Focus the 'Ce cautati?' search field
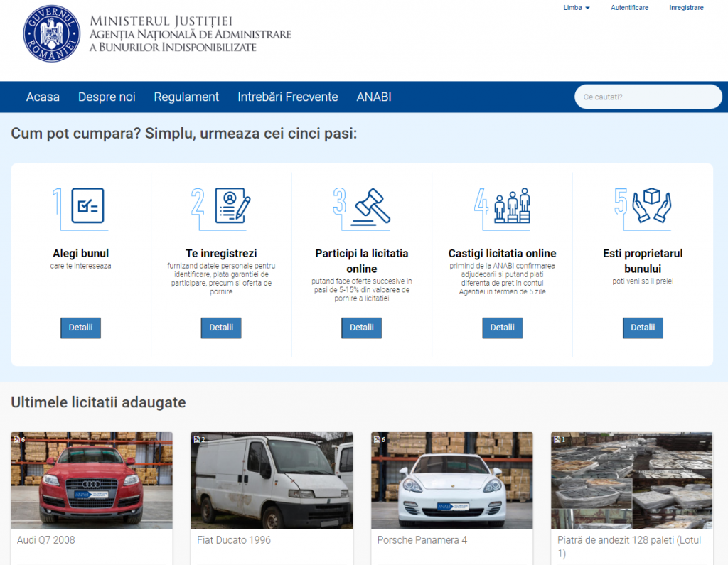The width and height of the screenshot is (728, 565). tap(648, 97)
